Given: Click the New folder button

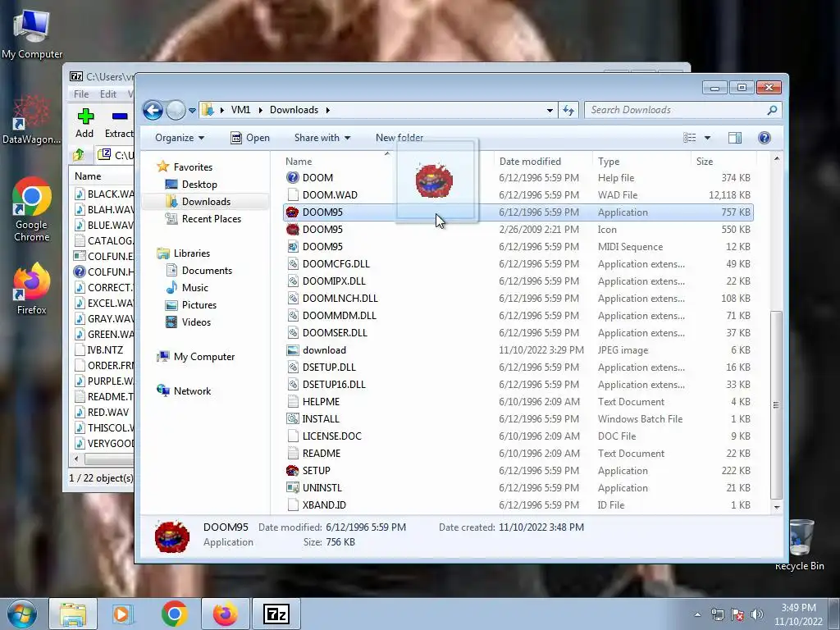Looking at the screenshot, I should click(x=399, y=138).
